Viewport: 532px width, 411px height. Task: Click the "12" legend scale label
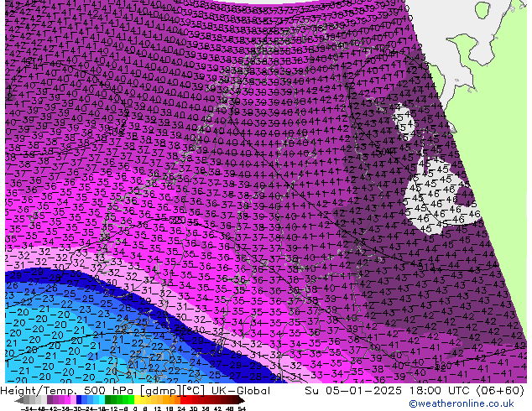[158, 408]
